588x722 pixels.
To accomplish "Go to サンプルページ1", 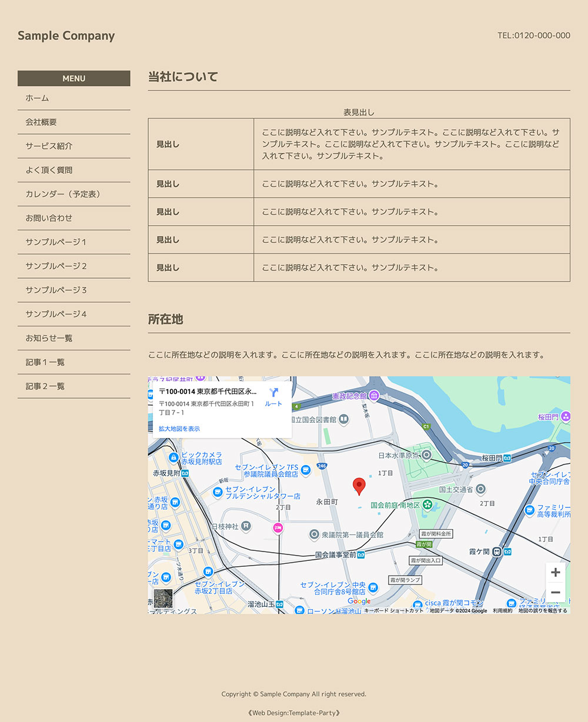I will point(74,242).
